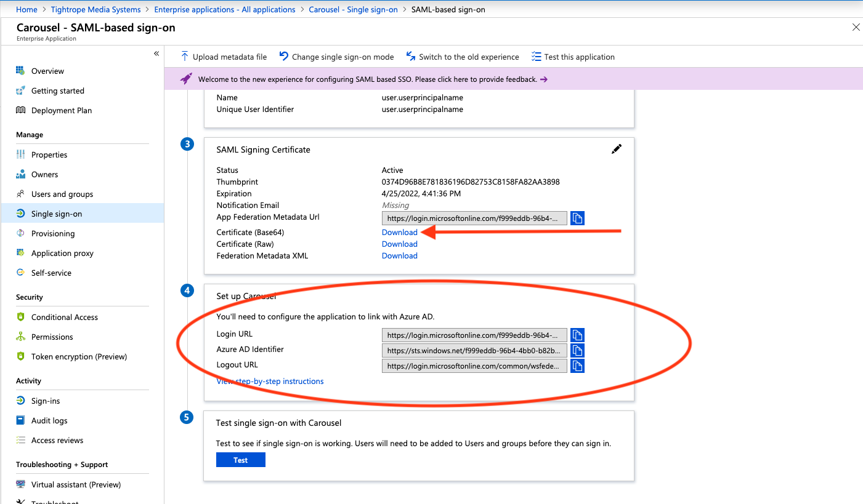Image resolution: width=863 pixels, height=504 pixels.
Task: Select the Login URL field
Action: tap(474, 335)
